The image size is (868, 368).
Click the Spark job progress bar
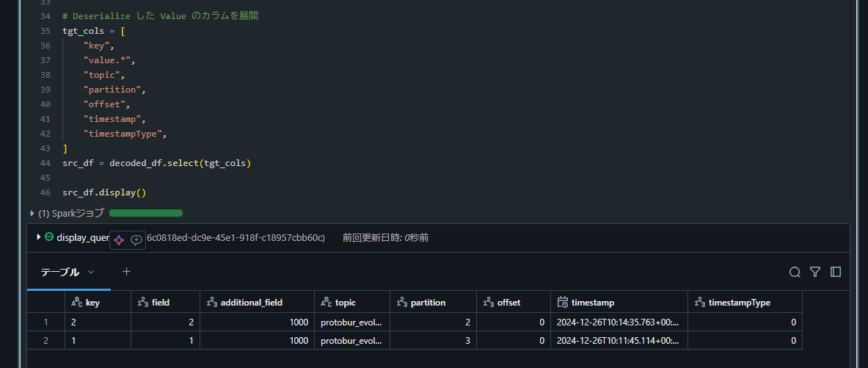click(146, 213)
